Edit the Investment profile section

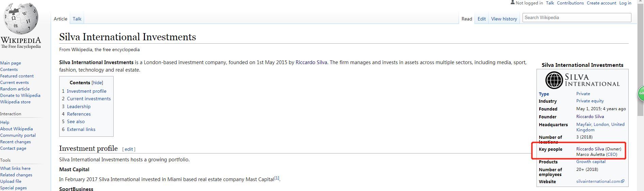point(129,149)
